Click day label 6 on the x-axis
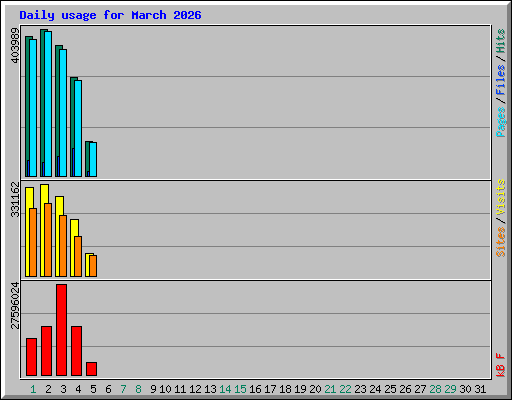The width and height of the screenshot is (512, 400). pyautogui.click(x=108, y=389)
